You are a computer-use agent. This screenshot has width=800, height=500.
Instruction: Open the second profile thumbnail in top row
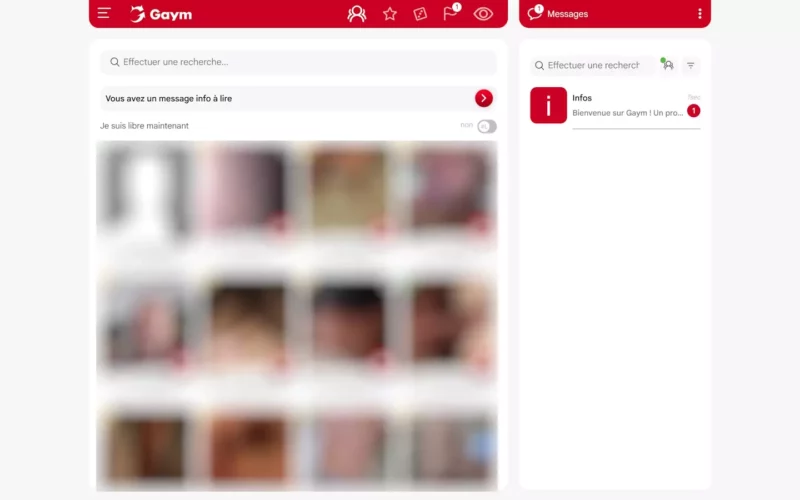click(x=247, y=191)
